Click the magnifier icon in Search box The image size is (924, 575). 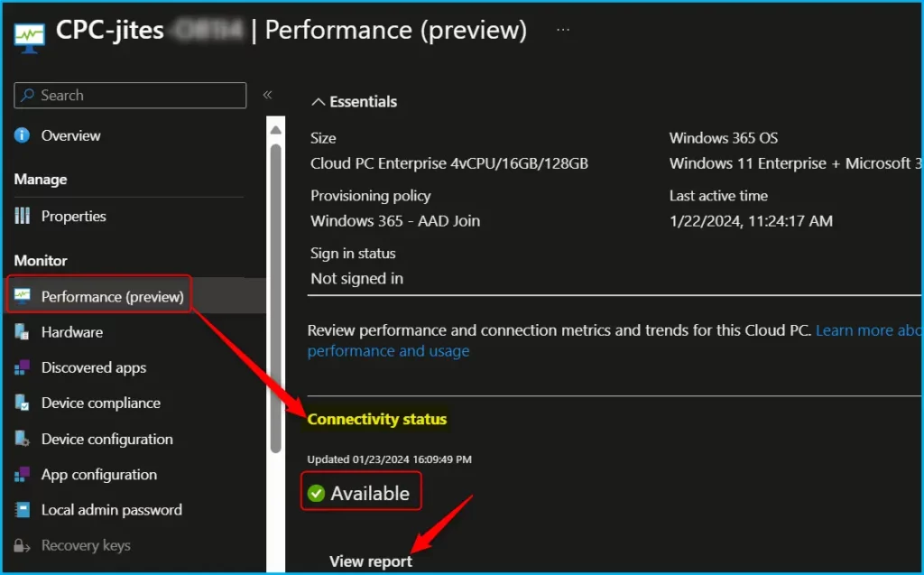[x=27, y=96]
